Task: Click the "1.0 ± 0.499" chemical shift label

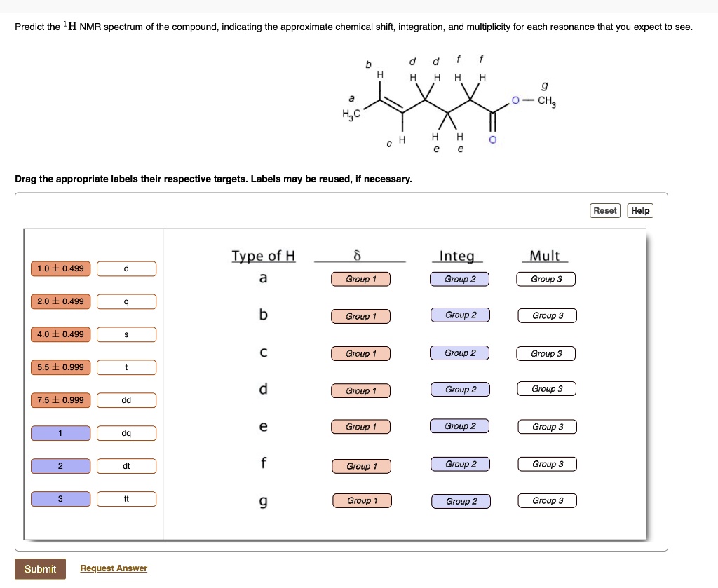Action: [x=60, y=268]
